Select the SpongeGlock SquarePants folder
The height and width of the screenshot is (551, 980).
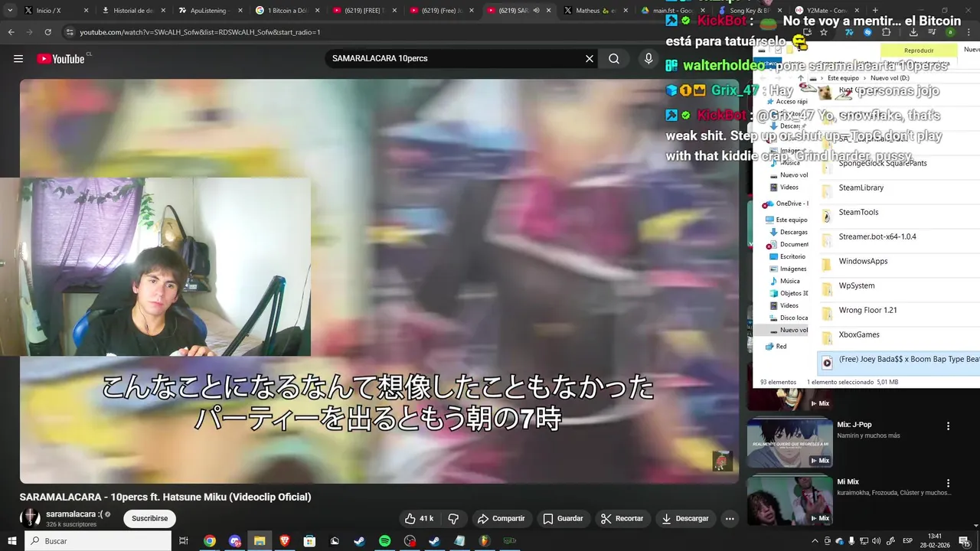click(882, 163)
